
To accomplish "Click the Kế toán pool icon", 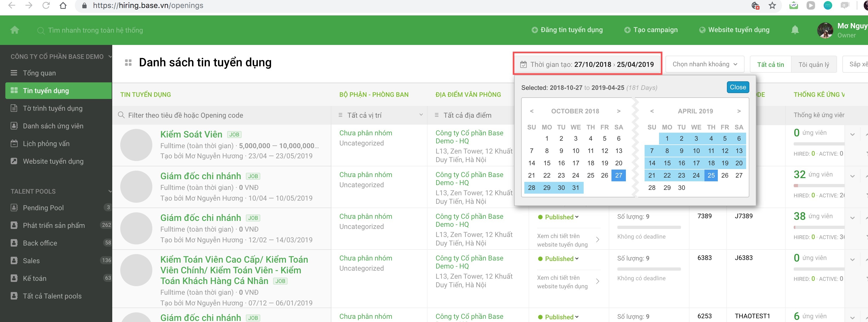I will pos(14,278).
